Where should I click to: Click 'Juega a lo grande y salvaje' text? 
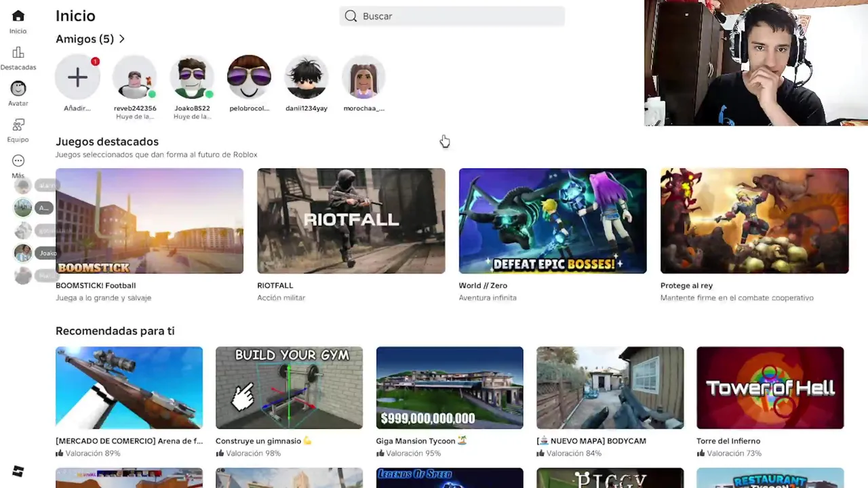103,298
